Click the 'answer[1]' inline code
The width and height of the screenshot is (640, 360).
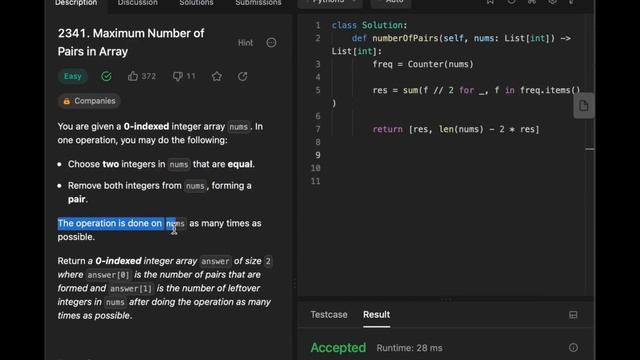131,289
